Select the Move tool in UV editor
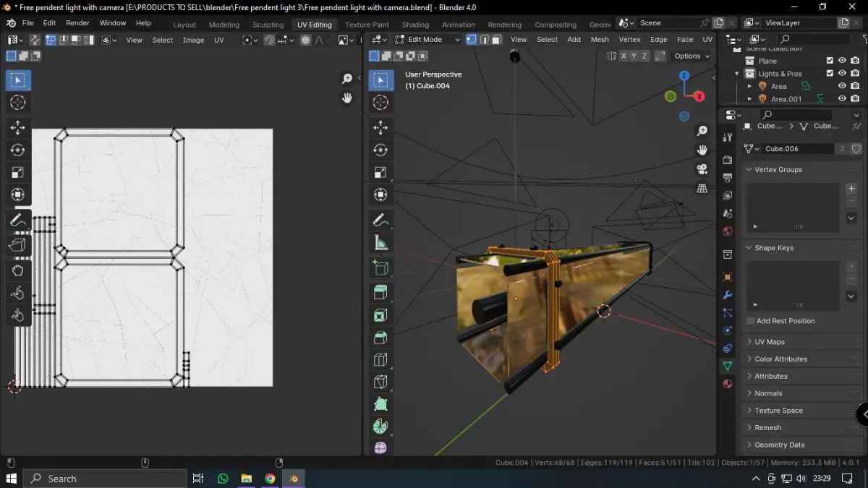The height and width of the screenshot is (488, 868). tap(18, 128)
